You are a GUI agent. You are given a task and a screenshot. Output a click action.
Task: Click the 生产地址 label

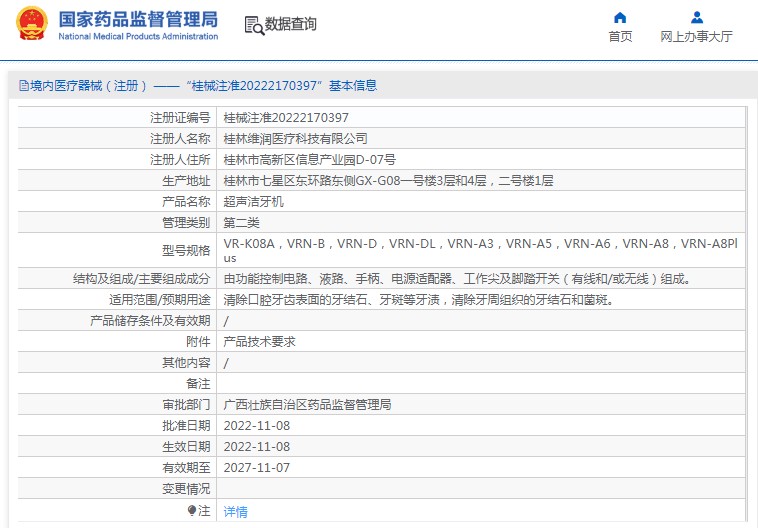pyautogui.click(x=186, y=181)
